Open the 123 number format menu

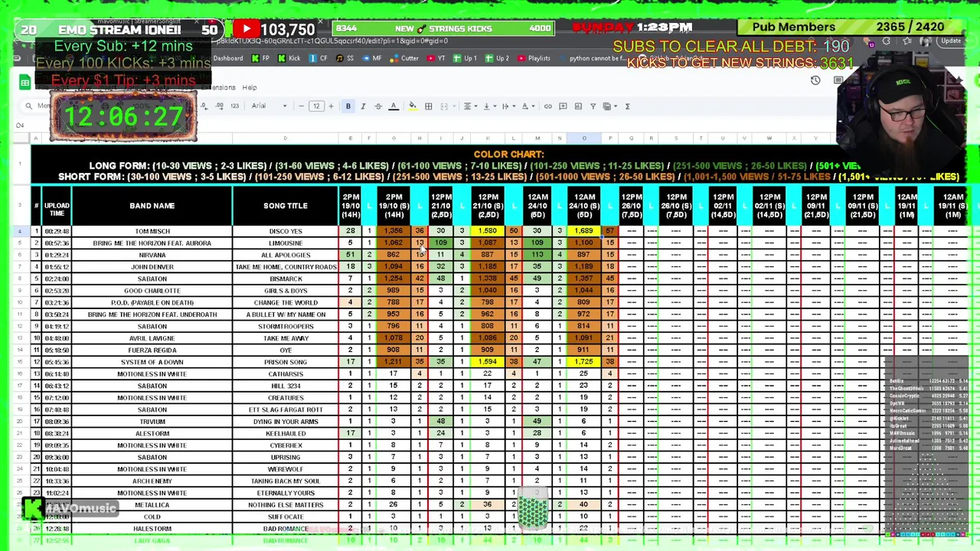pyautogui.click(x=235, y=106)
